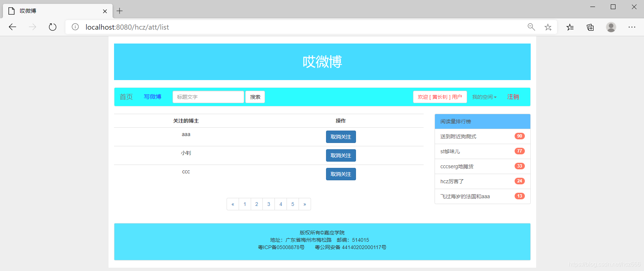Click the browser forward arrow
Viewport: 644px width, 271px height.
(33, 27)
